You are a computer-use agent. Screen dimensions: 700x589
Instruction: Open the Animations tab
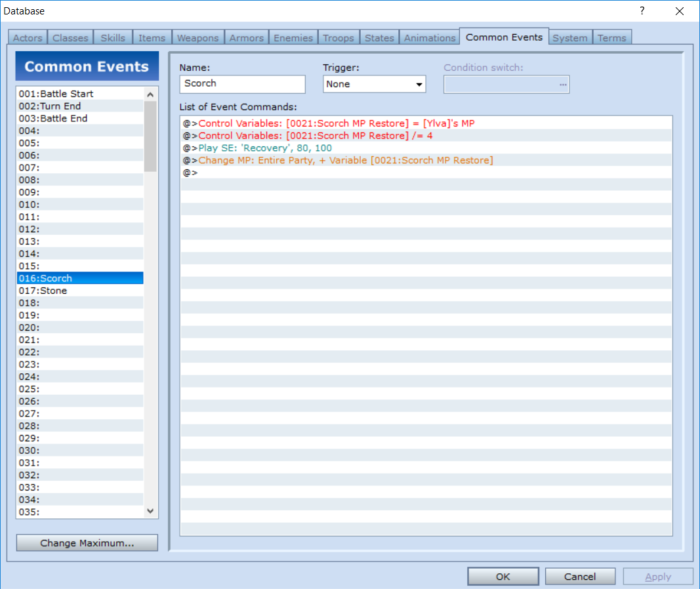430,38
